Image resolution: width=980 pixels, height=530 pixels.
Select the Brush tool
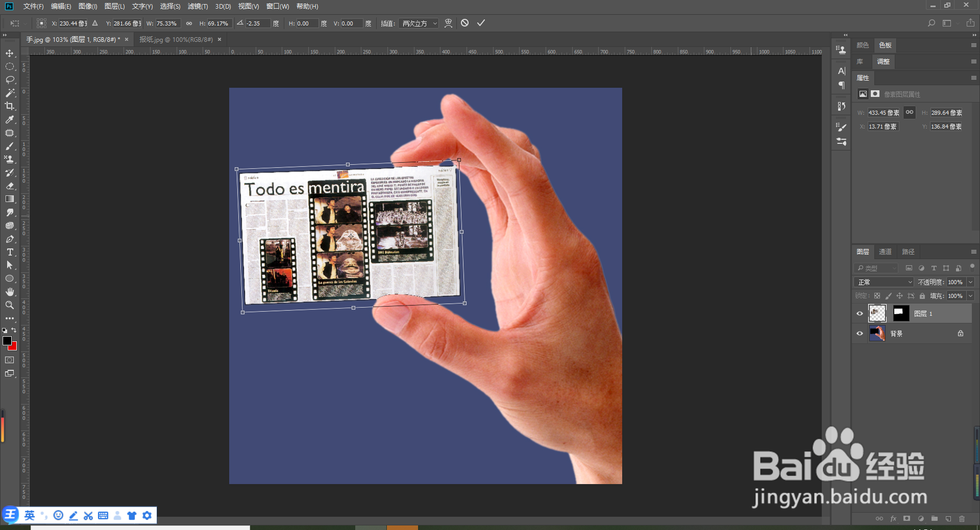(x=10, y=146)
